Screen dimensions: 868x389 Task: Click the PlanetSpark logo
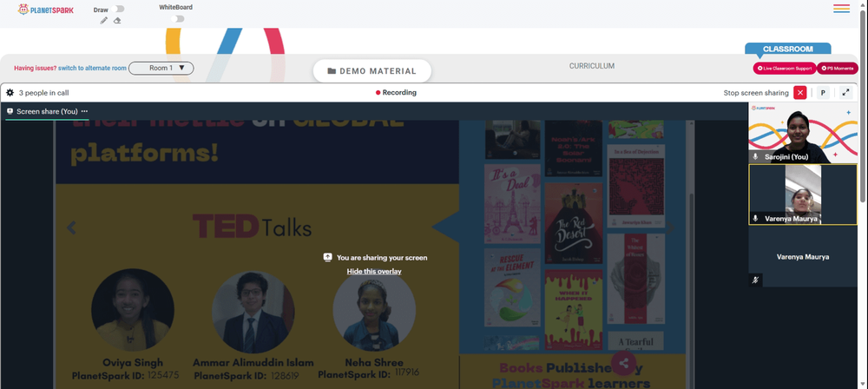[45, 10]
